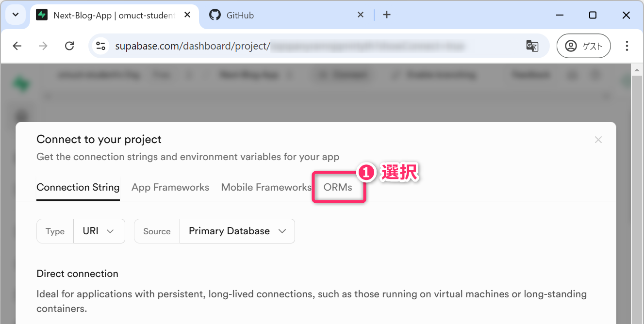Screen dimensions: 644x324
Task: Switch to the App Frameworks tab
Action: pyautogui.click(x=170, y=188)
